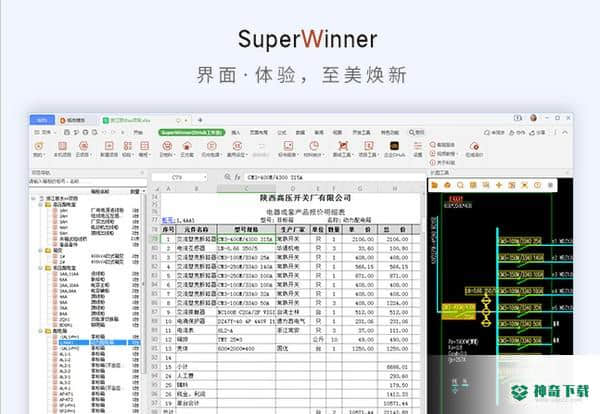Click the plus icon to open a new tab

(200, 120)
